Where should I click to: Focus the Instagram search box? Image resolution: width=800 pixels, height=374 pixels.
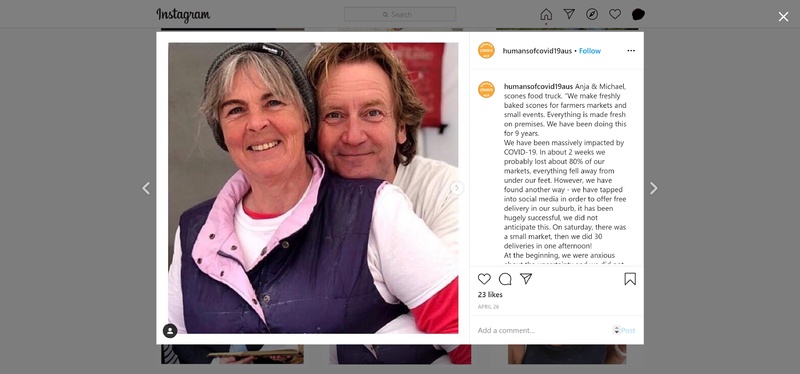pos(400,14)
